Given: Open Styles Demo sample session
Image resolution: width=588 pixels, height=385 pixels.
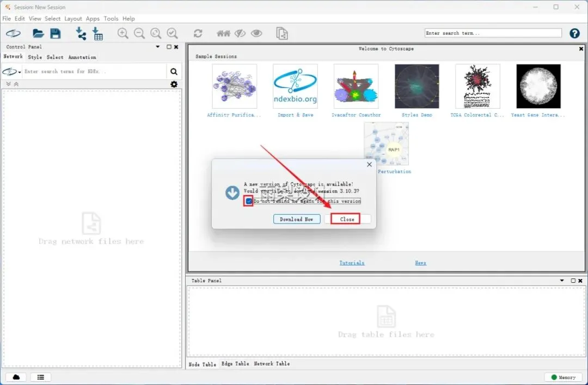Looking at the screenshot, I should pos(416,86).
